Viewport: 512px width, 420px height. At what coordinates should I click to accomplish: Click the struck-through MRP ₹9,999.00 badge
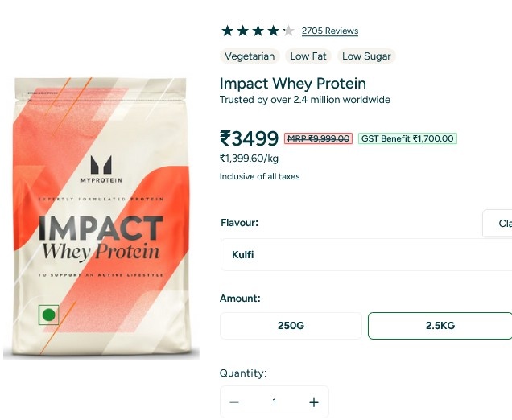pyautogui.click(x=319, y=138)
